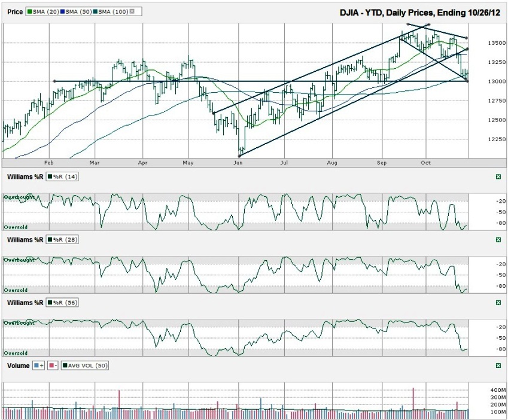
Task: Click the 100M volume axis label
Action: coord(498,412)
